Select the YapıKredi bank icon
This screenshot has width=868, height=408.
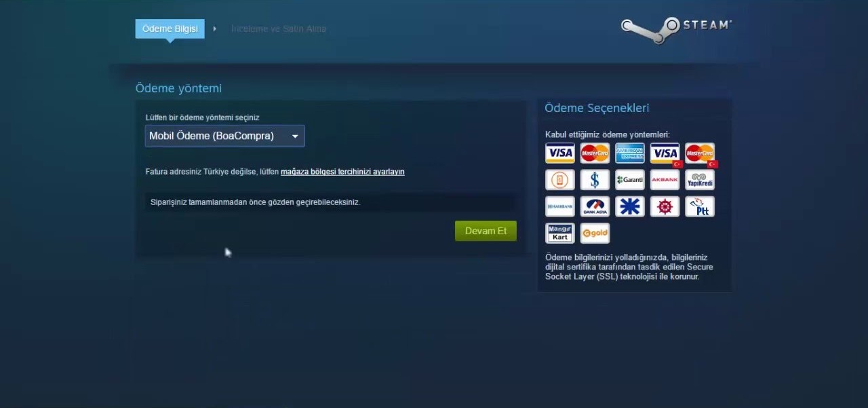click(x=700, y=180)
